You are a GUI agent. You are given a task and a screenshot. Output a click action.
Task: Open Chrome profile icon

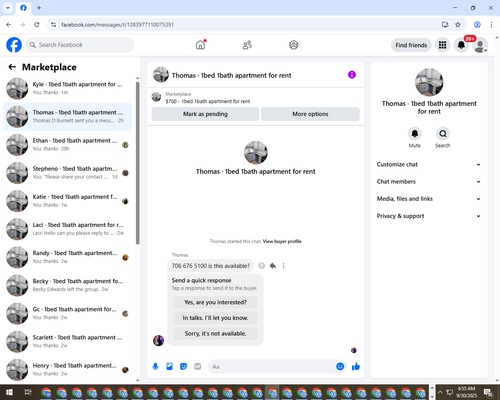(477, 25)
